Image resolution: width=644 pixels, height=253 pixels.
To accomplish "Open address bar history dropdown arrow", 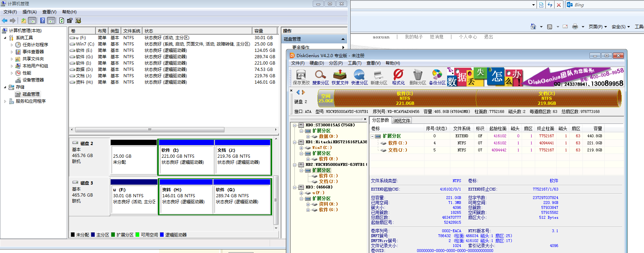I will pos(533,5).
